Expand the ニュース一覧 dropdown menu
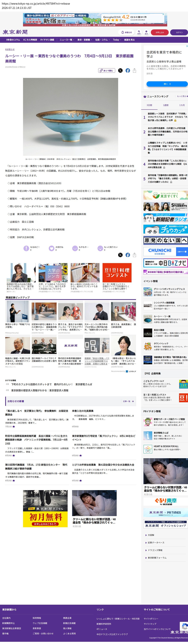The image size is (188, 644). coord(67,40)
